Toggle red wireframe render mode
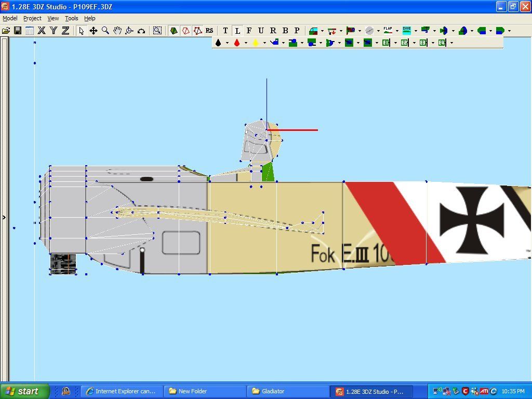The width and height of the screenshot is (532, 399). [186, 31]
